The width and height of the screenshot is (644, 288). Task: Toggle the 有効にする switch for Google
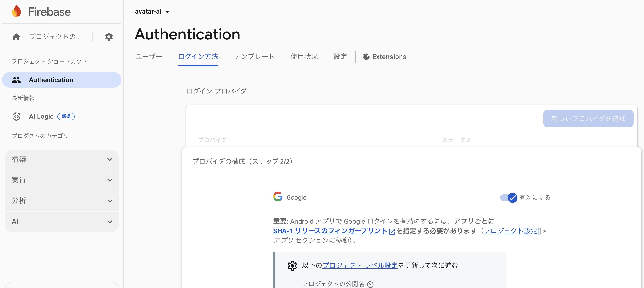click(509, 197)
